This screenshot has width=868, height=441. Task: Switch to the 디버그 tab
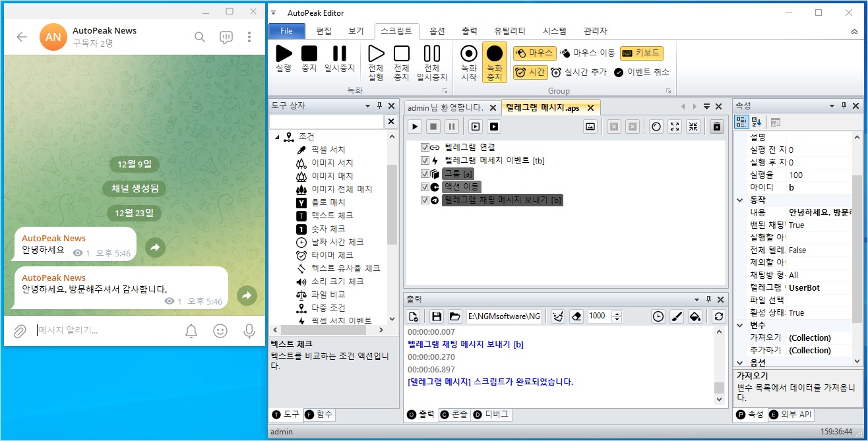[491, 415]
